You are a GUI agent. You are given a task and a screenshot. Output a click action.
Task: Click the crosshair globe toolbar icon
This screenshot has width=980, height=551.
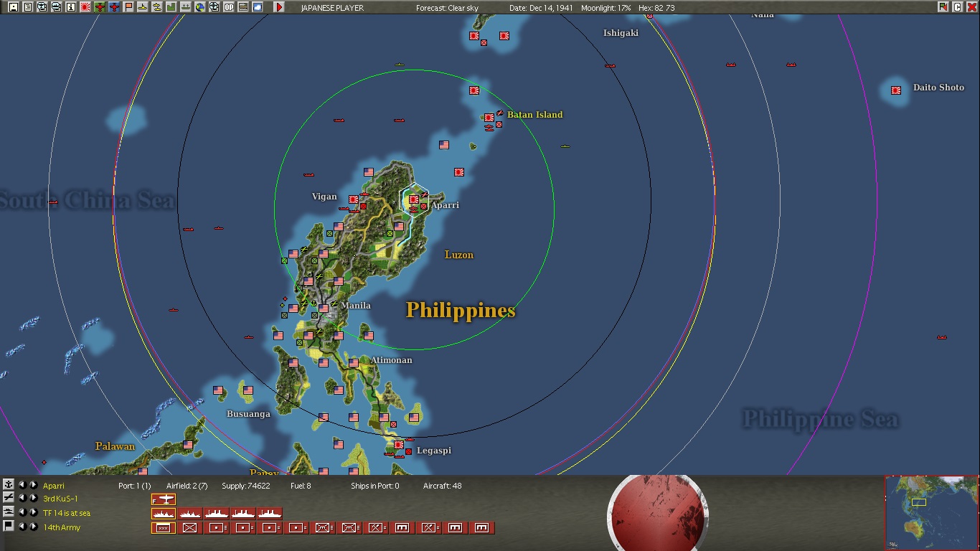214,7
